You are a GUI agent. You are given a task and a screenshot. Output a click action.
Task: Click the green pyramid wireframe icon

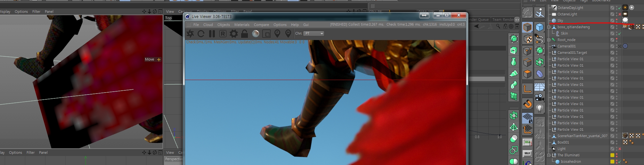(514, 127)
